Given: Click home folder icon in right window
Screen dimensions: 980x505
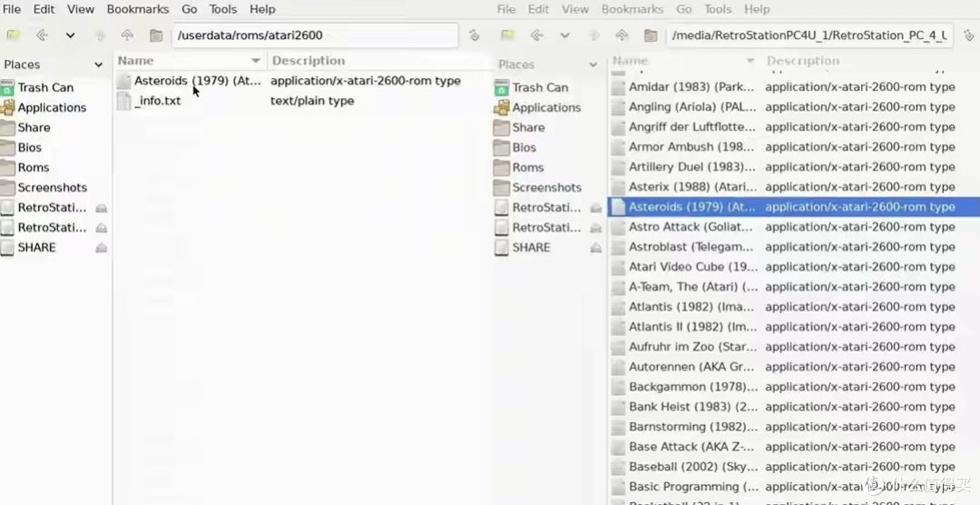Looking at the screenshot, I should 650,35.
